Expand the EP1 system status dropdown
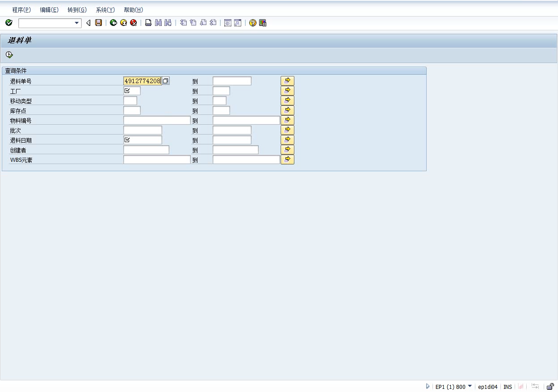The width and height of the screenshot is (558, 392). point(470,386)
